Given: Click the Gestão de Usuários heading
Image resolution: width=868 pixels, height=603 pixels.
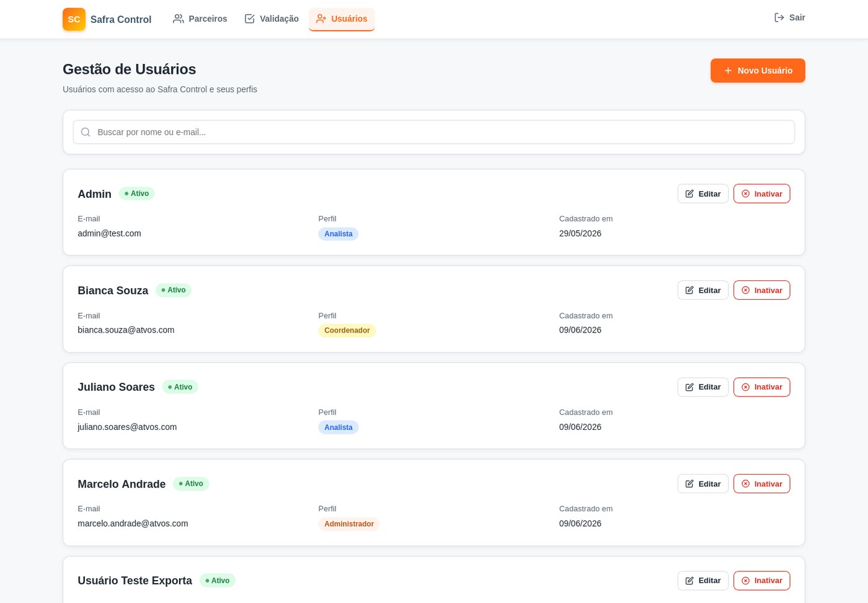Looking at the screenshot, I should (130, 69).
